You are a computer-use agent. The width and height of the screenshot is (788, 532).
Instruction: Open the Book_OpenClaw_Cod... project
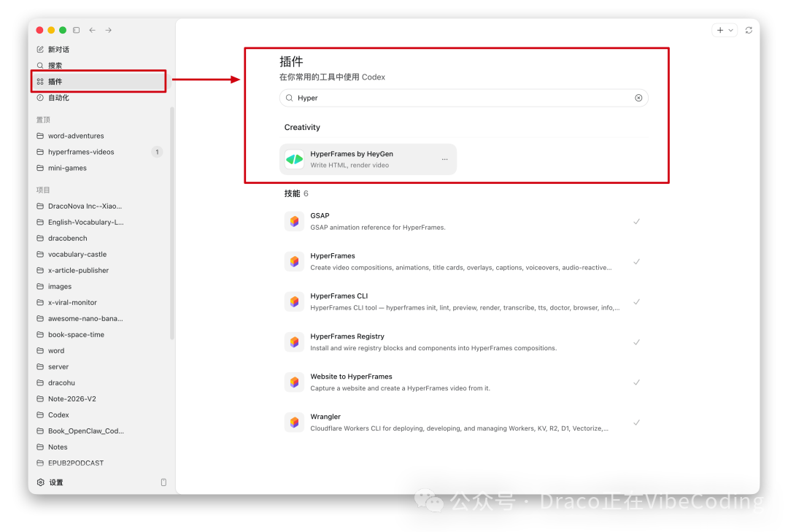(x=100, y=431)
